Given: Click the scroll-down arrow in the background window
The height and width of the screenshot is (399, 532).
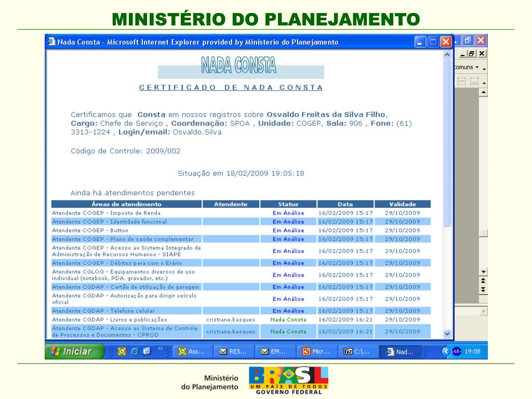Looking at the screenshot, I should click(483, 272).
